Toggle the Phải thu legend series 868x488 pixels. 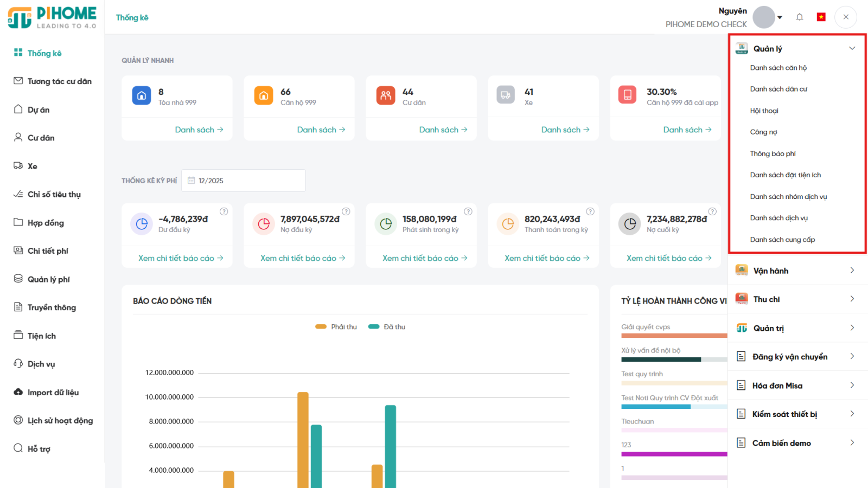336,327
